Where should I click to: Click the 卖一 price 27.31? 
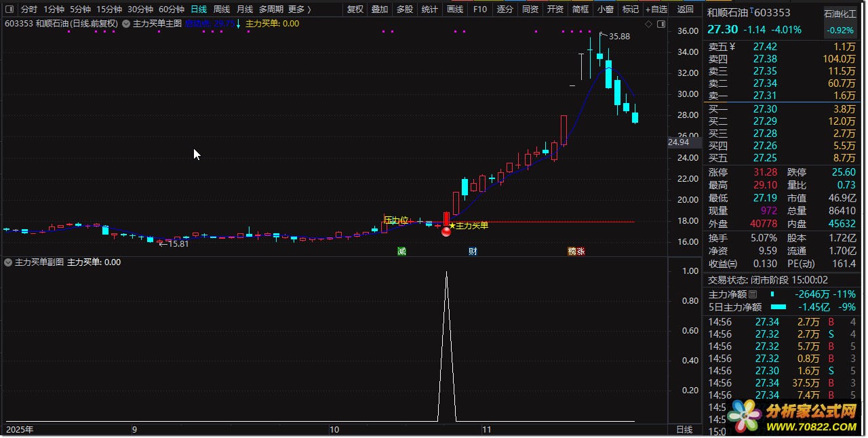point(765,96)
